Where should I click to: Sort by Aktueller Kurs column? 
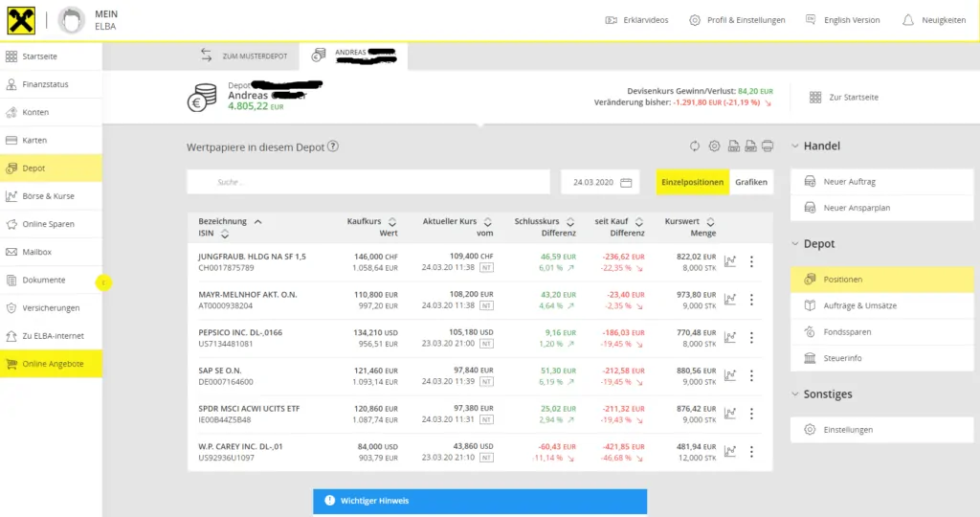coord(457,221)
